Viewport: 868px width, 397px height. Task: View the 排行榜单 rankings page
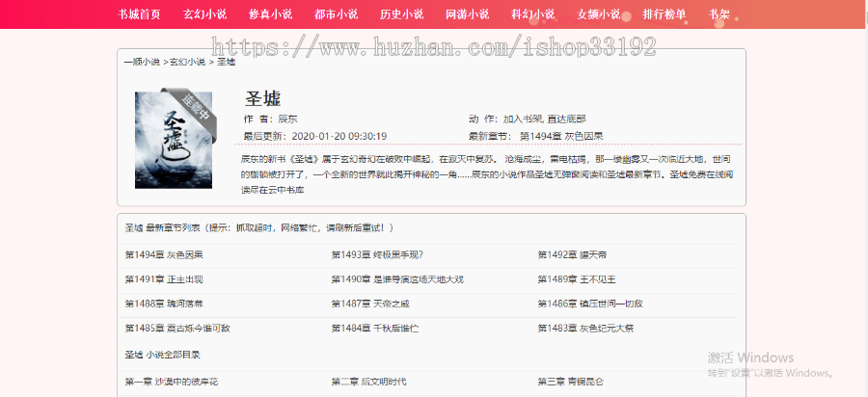click(665, 14)
